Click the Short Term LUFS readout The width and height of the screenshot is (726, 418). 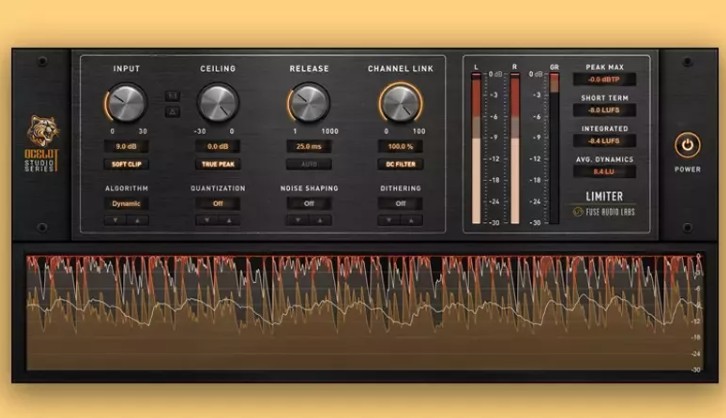pos(604,110)
